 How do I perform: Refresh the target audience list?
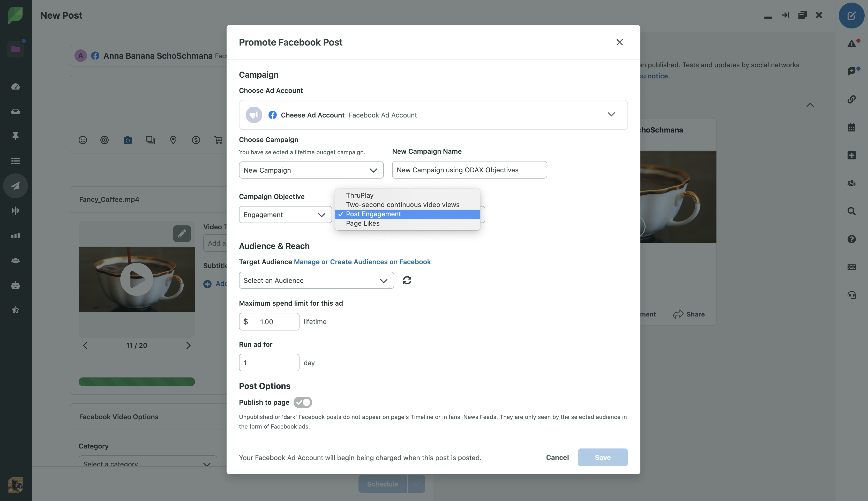407,281
